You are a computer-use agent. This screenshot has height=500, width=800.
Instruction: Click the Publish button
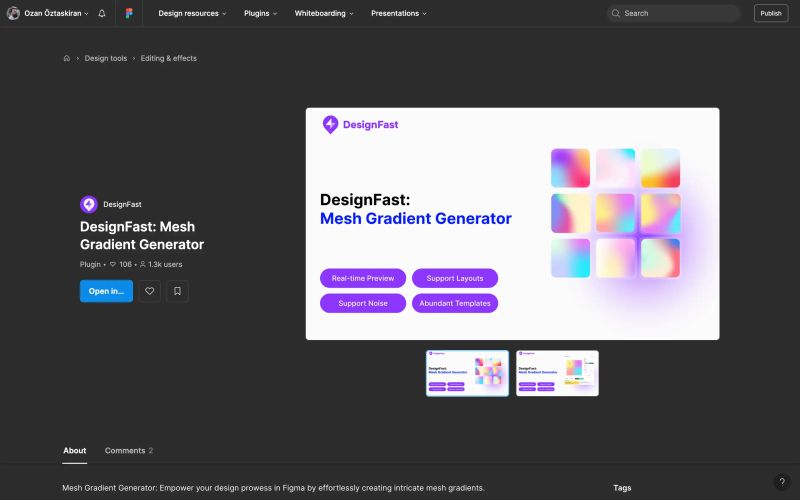771,13
